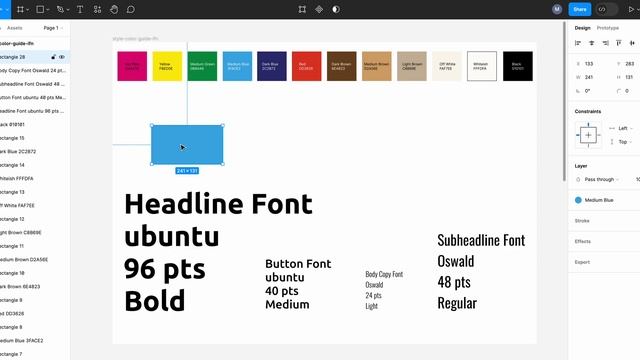Screen dimensions: 640x360
Task: Click the Align top icon
Action: click(x=619, y=43)
